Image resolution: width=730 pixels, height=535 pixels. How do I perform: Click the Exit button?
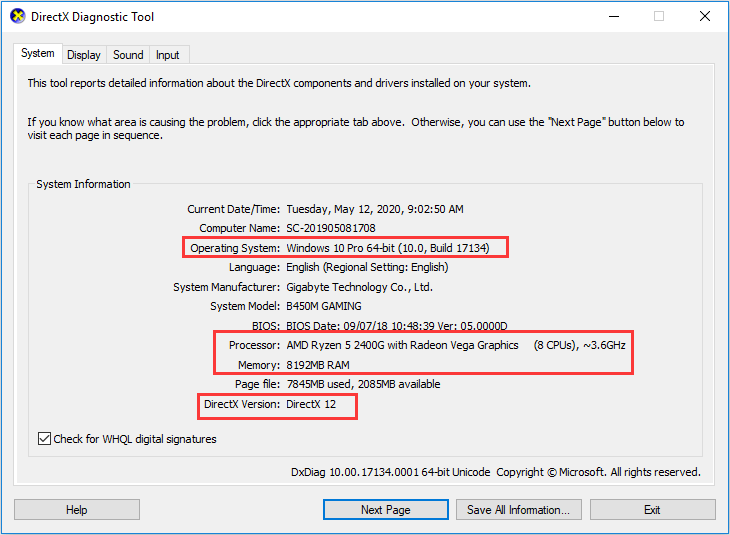(652, 510)
